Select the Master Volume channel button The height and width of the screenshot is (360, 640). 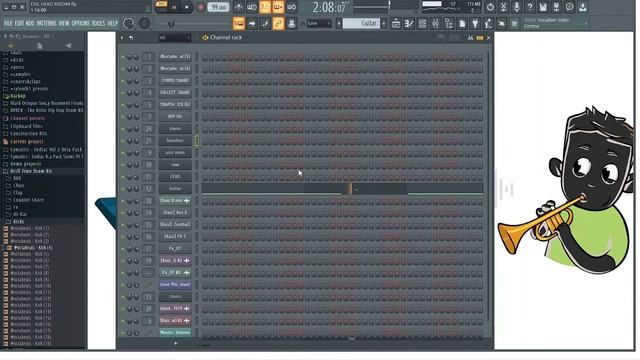click(175, 333)
